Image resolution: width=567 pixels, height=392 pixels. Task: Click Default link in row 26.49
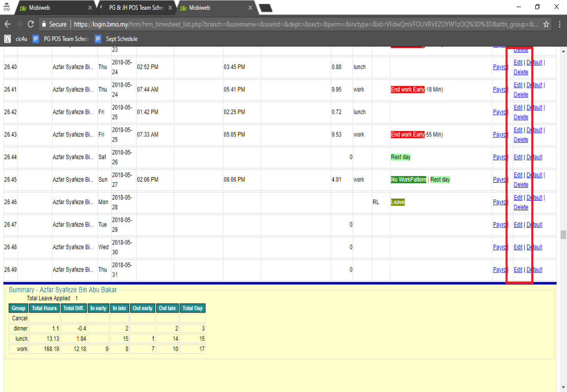pos(534,269)
